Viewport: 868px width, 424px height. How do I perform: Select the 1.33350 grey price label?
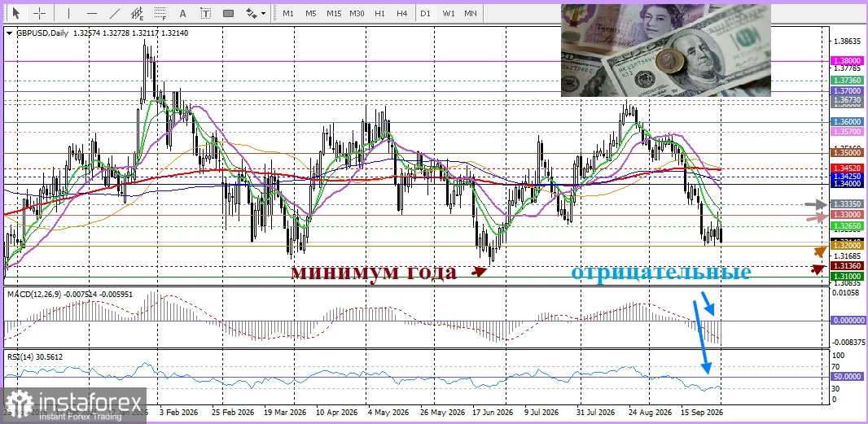pos(848,204)
